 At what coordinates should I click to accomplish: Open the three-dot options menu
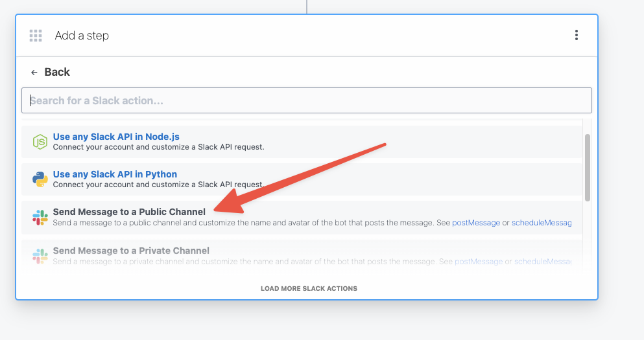tap(577, 35)
